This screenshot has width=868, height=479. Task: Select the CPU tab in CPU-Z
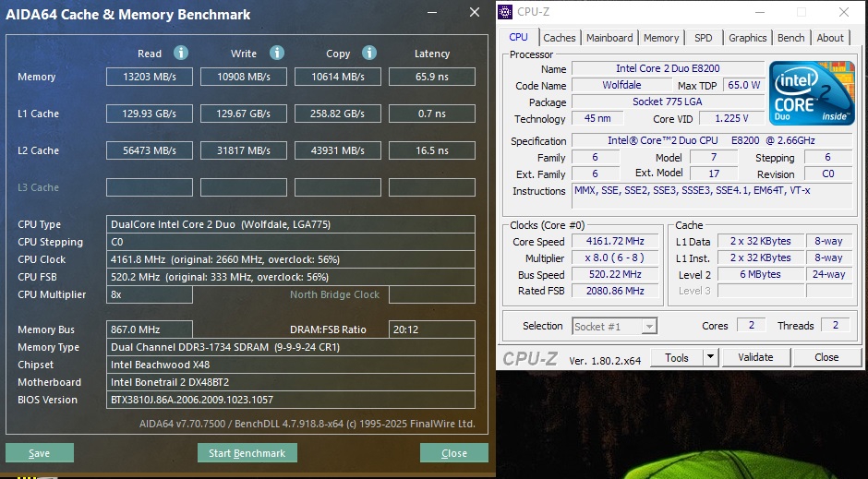(x=518, y=37)
